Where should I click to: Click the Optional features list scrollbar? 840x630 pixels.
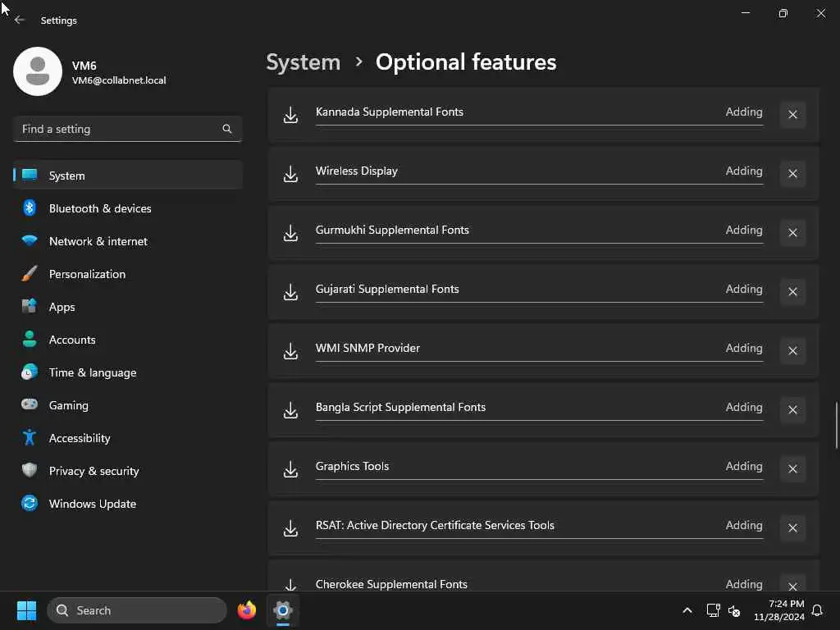point(837,425)
